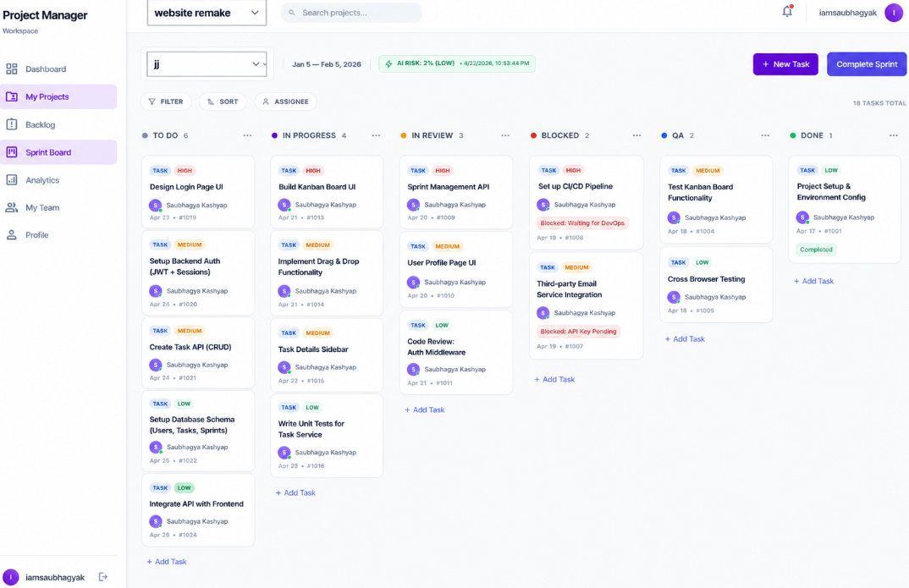909x588 pixels.
Task: Click the My Team people icon
Action: click(x=12, y=207)
